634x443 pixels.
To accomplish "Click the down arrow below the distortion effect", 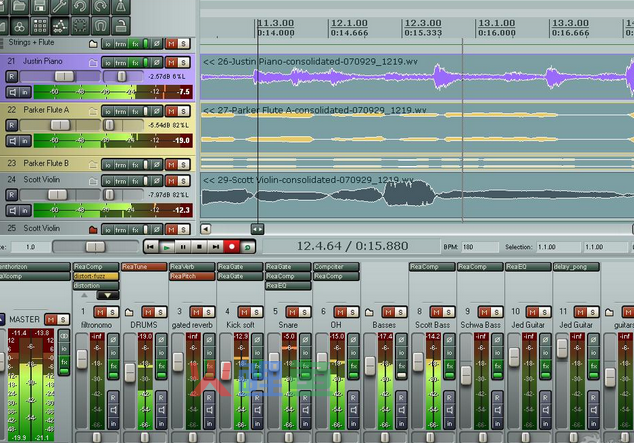I will [106, 295].
